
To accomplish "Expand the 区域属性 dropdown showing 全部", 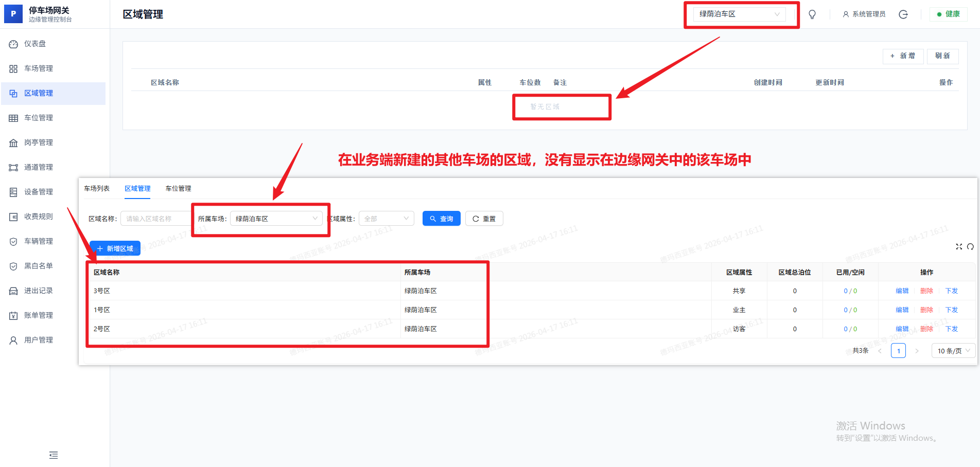I will 386,219.
